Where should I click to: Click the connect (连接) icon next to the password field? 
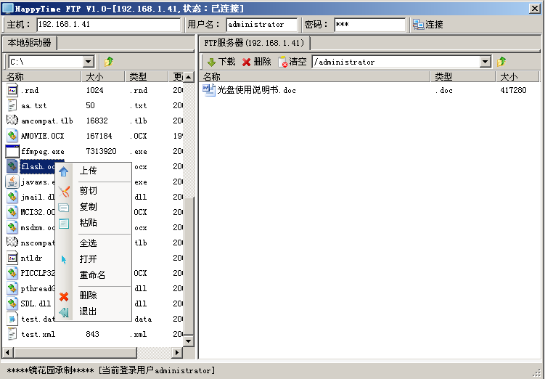tap(418, 24)
